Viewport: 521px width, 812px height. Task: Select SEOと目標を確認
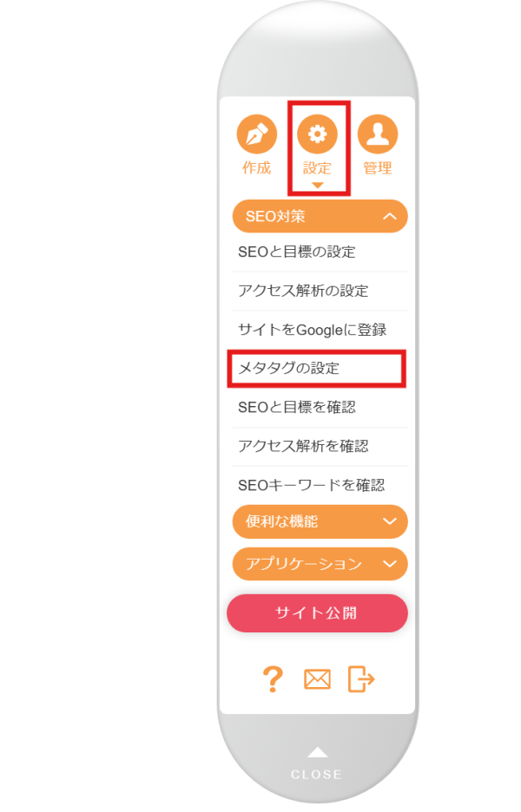tap(296, 407)
